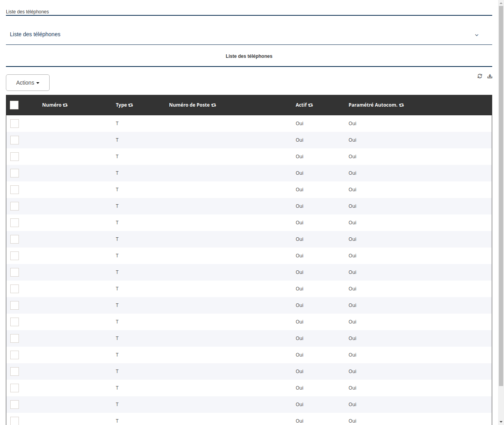The height and width of the screenshot is (425, 504).
Task: Click the Liste des téléphones panel header
Action: pyautogui.click(x=35, y=34)
